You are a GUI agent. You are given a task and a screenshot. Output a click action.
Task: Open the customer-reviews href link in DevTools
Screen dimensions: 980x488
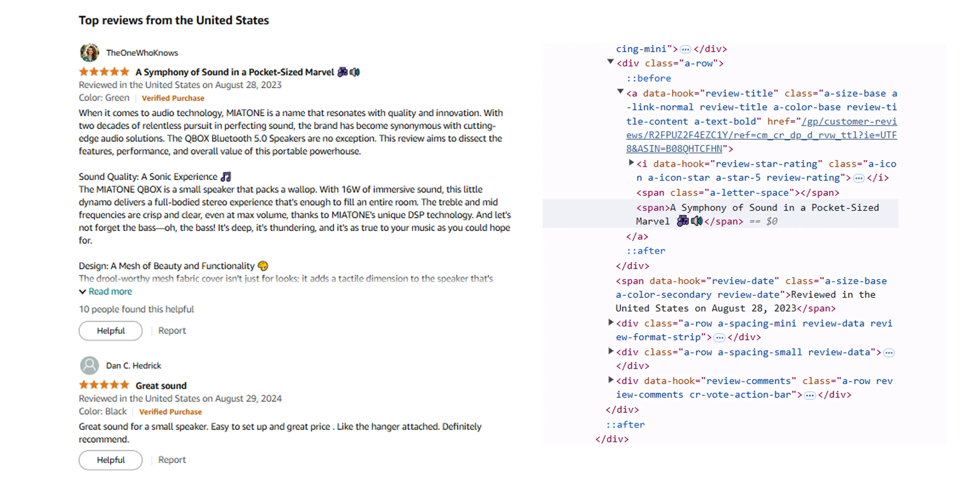[x=761, y=135]
